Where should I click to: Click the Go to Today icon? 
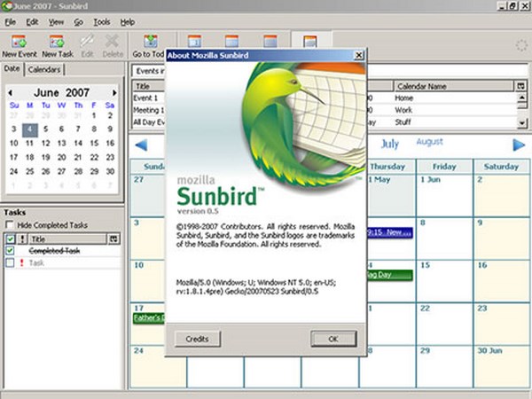pyautogui.click(x=150, y=42)
